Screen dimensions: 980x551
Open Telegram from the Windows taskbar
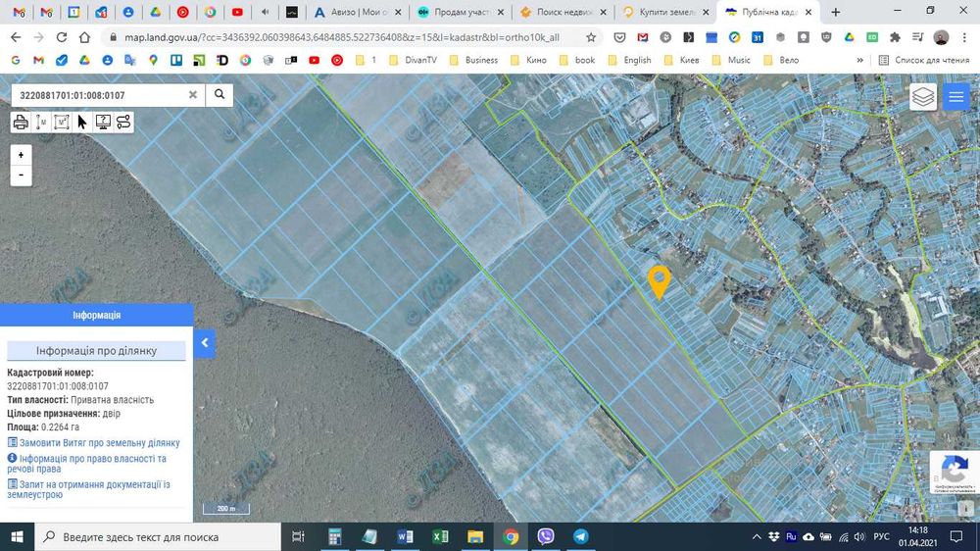pos(581,536)
